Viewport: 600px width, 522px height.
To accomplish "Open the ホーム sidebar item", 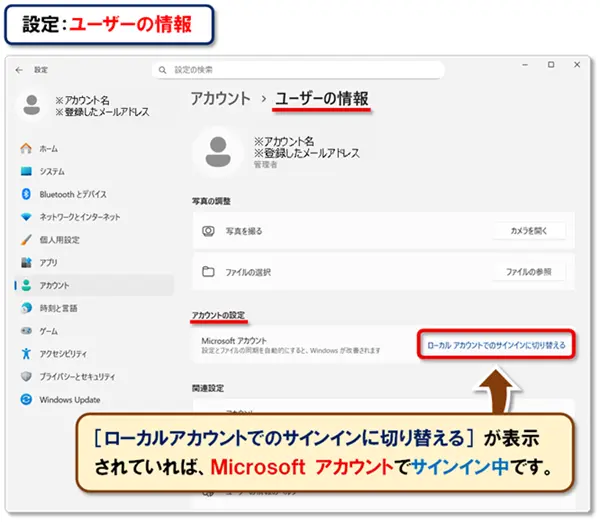I will coord(94,148).
